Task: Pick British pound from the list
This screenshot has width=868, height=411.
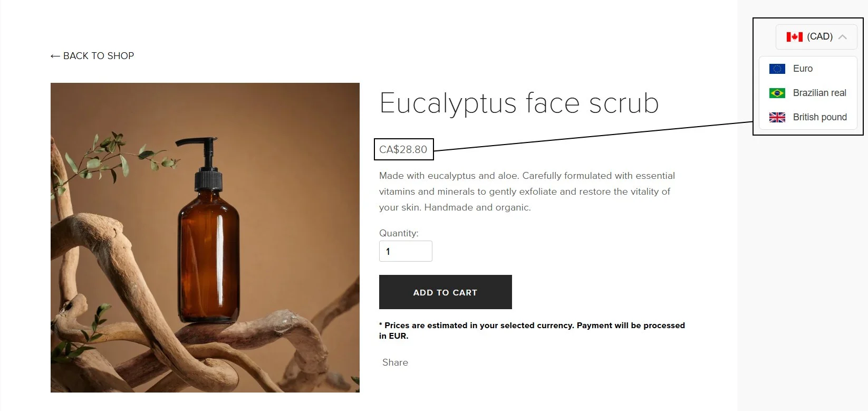Action: pyautogui.click(x=808, y=117)
